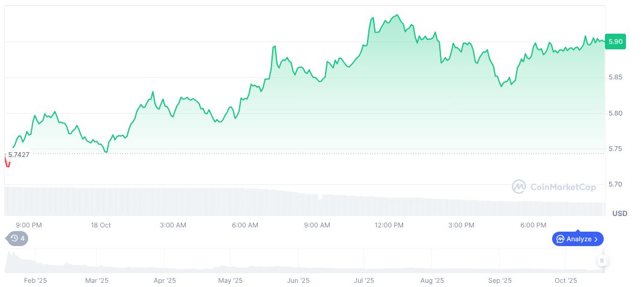Click the 5.70 price axis label
Image resolution: width=644 pixels, height=287 pixels.
616,184
